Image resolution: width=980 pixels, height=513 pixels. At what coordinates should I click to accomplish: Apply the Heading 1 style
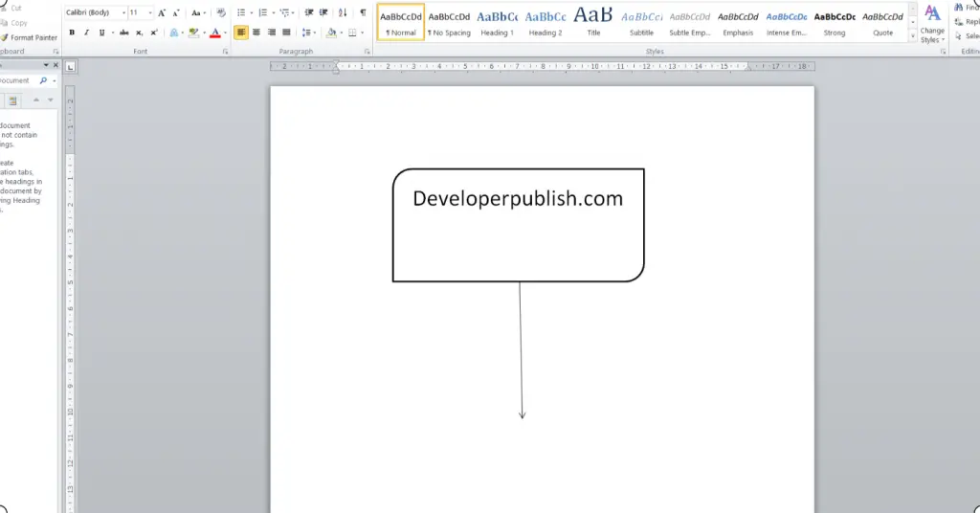497,23
